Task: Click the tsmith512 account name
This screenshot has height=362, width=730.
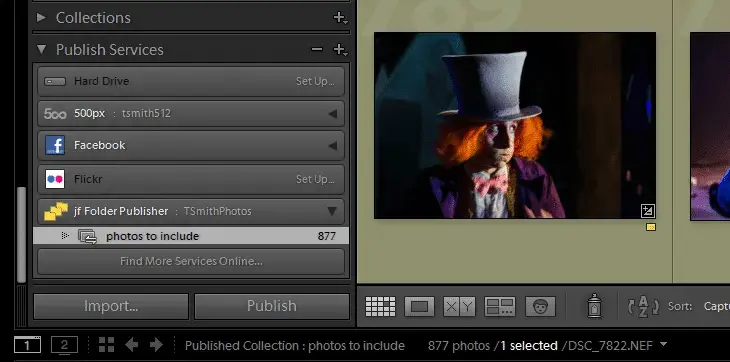Action: click(x=146, y=114)
